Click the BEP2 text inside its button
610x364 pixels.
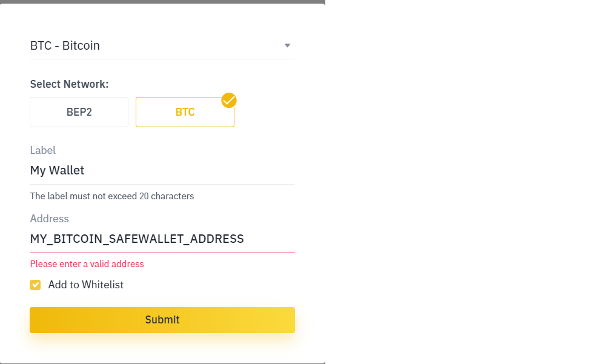pos(79,112)
